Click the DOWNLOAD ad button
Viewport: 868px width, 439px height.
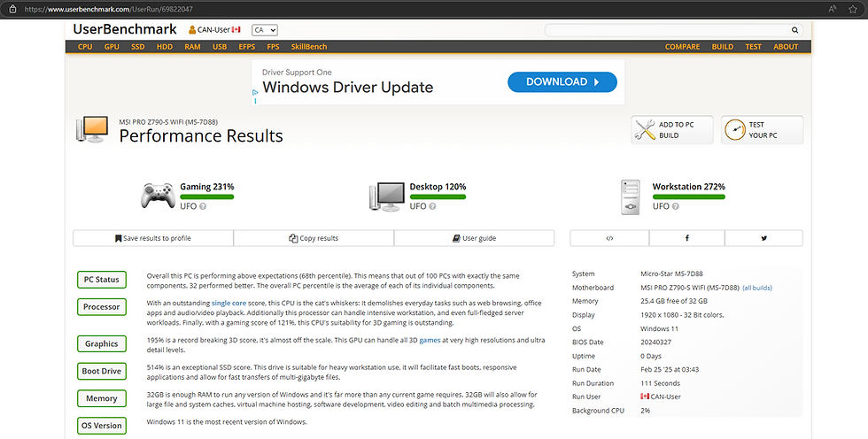562,81
